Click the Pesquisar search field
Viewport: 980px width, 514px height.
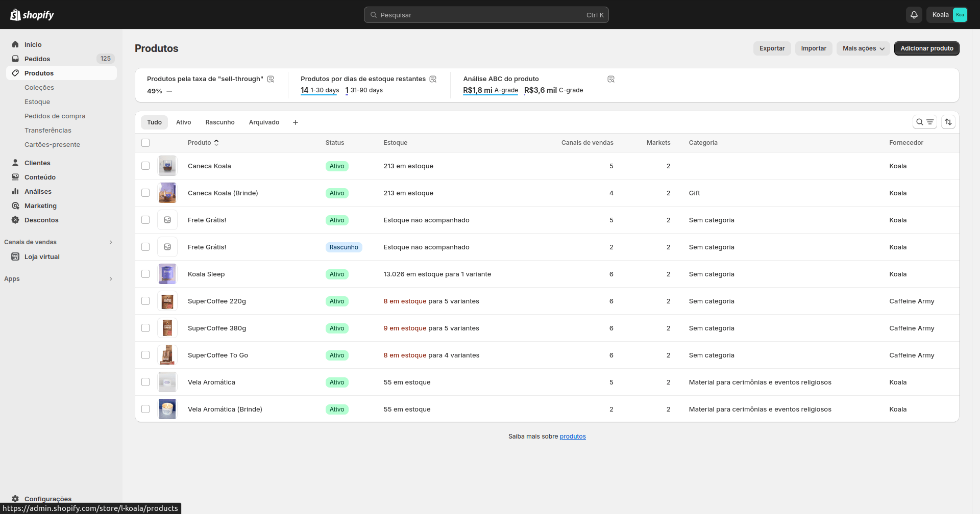(486, 15)
